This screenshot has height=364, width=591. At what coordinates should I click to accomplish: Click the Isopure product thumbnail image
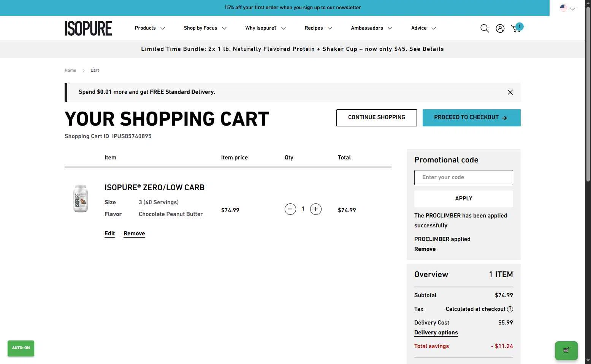point(81,199)
